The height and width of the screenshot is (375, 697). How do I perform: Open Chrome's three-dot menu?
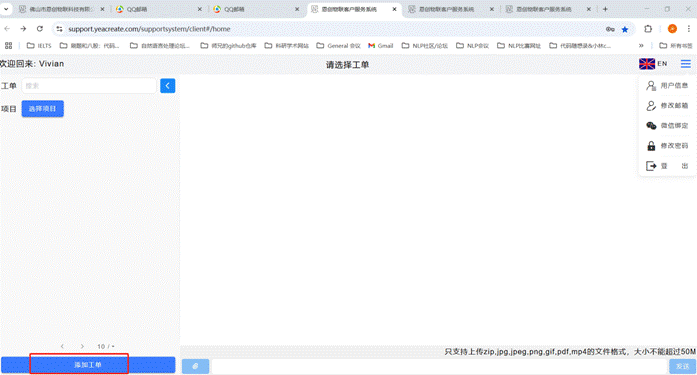(689, 29)
